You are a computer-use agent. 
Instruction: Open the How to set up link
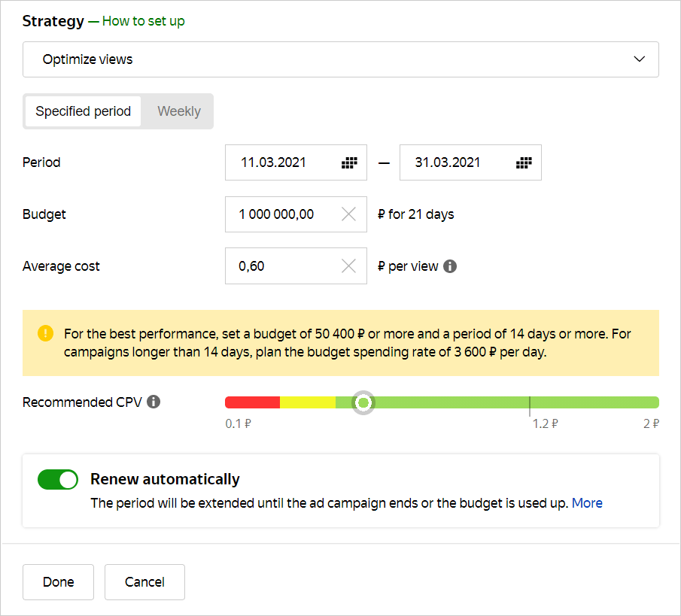click(144, 21)
